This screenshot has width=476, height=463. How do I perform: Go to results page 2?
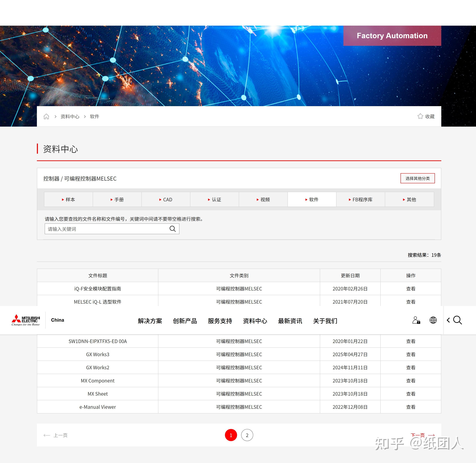[247, 435]
